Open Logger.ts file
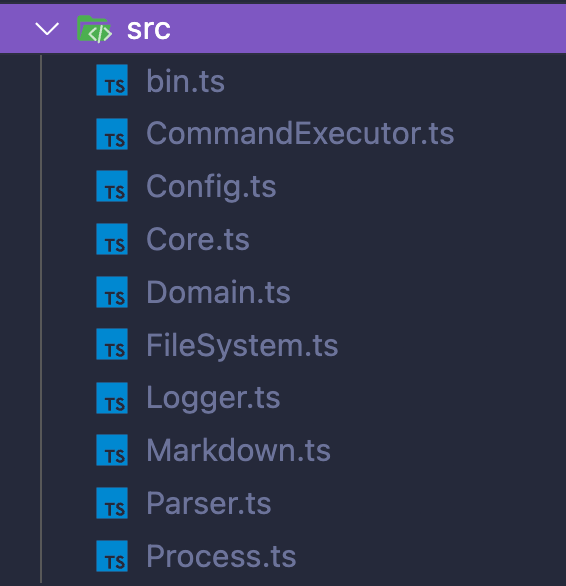This screenshot has width=566, height=586. tap(213, 398)
